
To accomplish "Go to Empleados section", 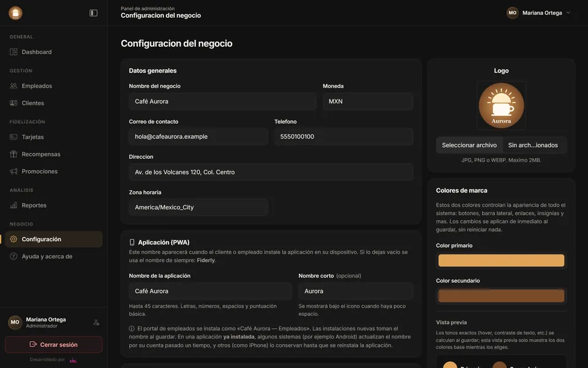I will 54,86.
